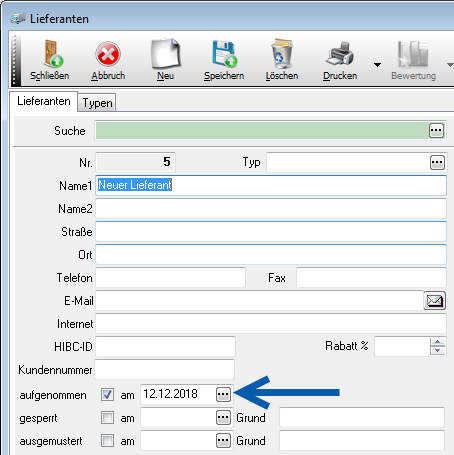Increase Rabatt % with the up spinner
Viewport: 454px width, 455px height.
[437, 342]
